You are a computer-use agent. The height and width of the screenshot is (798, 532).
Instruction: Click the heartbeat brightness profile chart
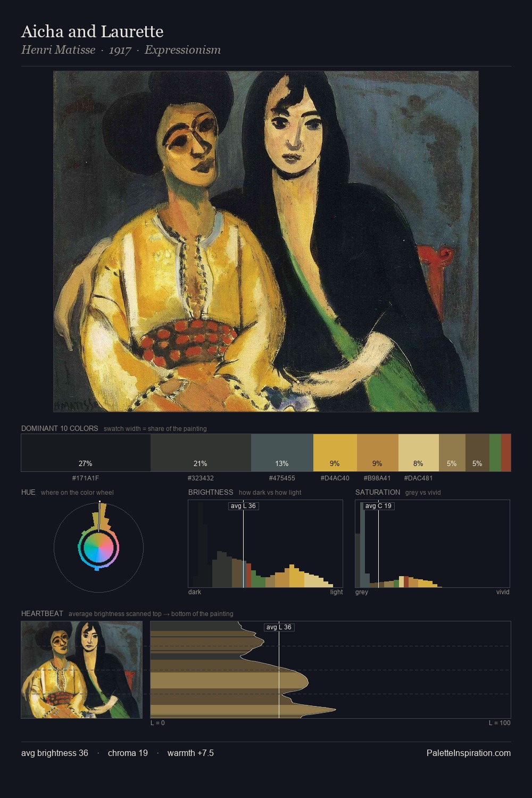coord(330,670)
